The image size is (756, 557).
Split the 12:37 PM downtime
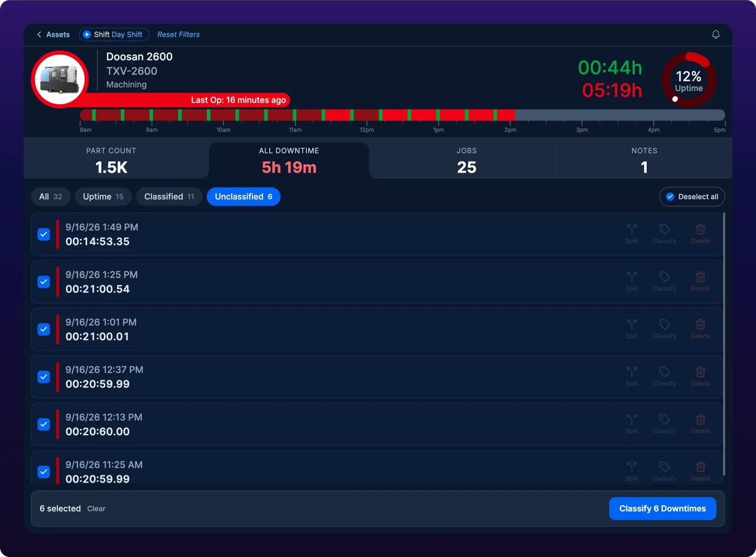click(631, 376)
